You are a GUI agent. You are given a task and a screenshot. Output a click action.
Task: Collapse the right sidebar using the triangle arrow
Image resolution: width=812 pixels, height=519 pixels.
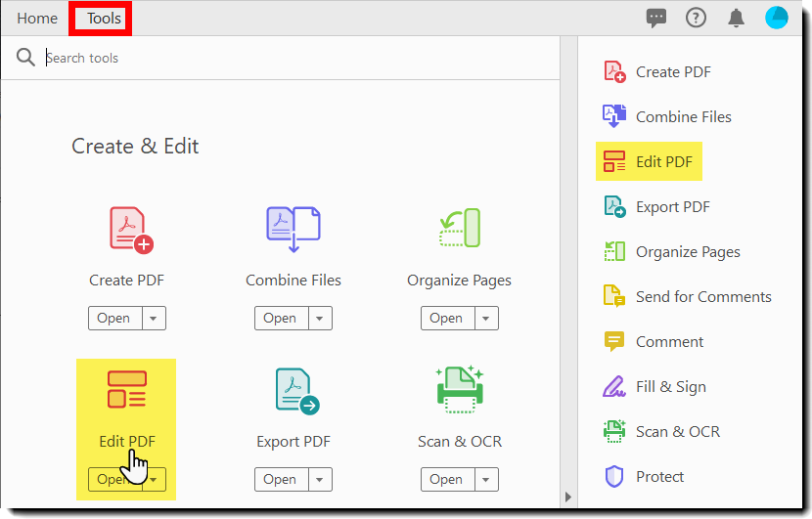tap(568, 497)
